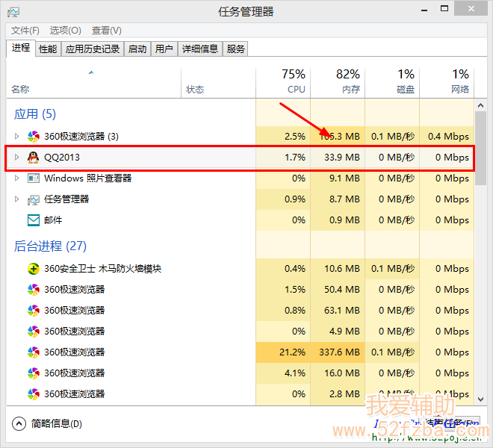The height and width of the screenshot is (448, 493).
Task: Click browser icon of 2.8 MB process
Action: [34, 394]
